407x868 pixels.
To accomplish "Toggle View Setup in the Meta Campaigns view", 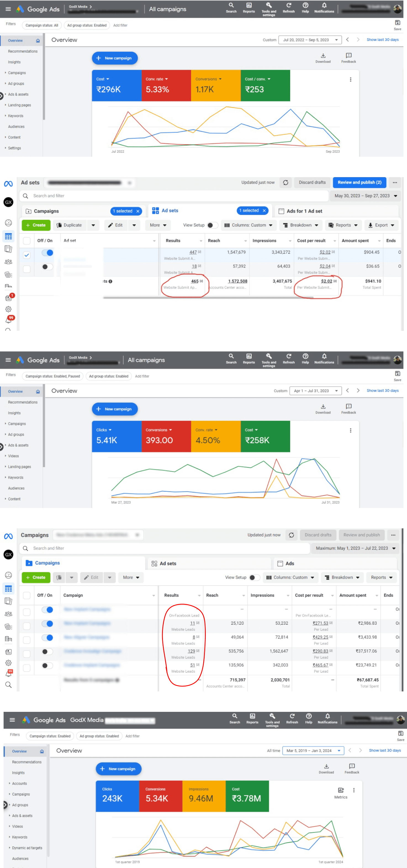I will [x=254, y=577].
